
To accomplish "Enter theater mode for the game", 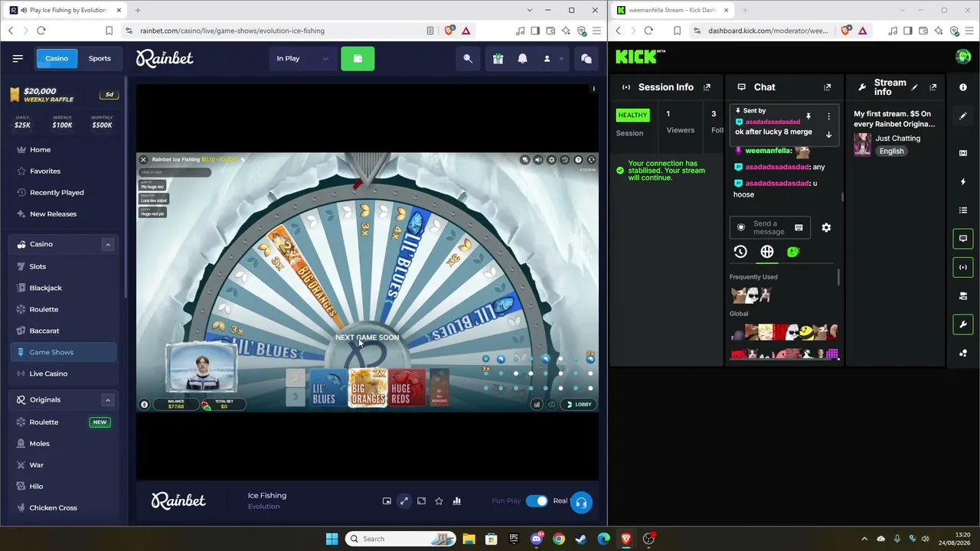I will [x=421, y=501].
